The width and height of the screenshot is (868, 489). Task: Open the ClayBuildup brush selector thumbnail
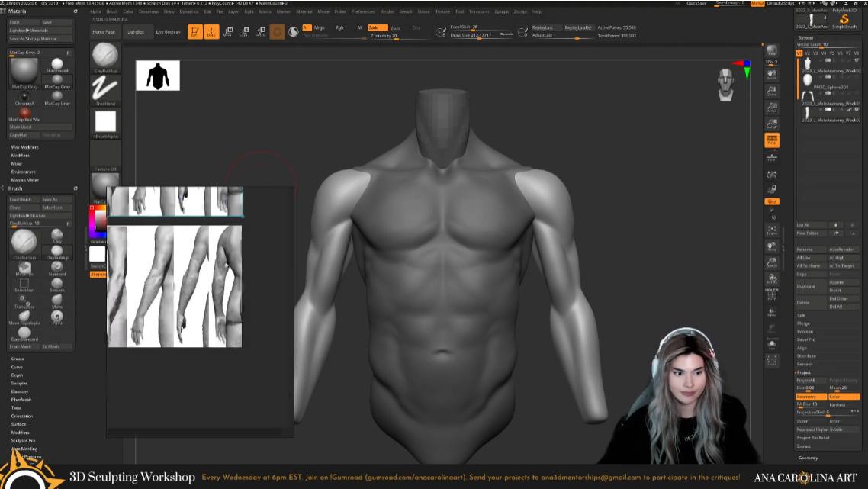[105, 57]
